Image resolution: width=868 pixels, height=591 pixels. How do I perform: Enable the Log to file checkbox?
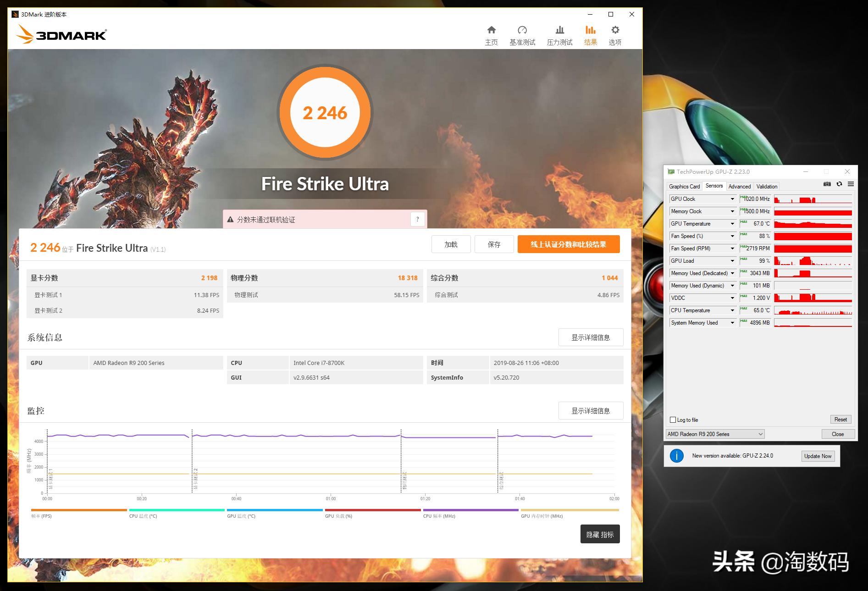tap(673, 420)
